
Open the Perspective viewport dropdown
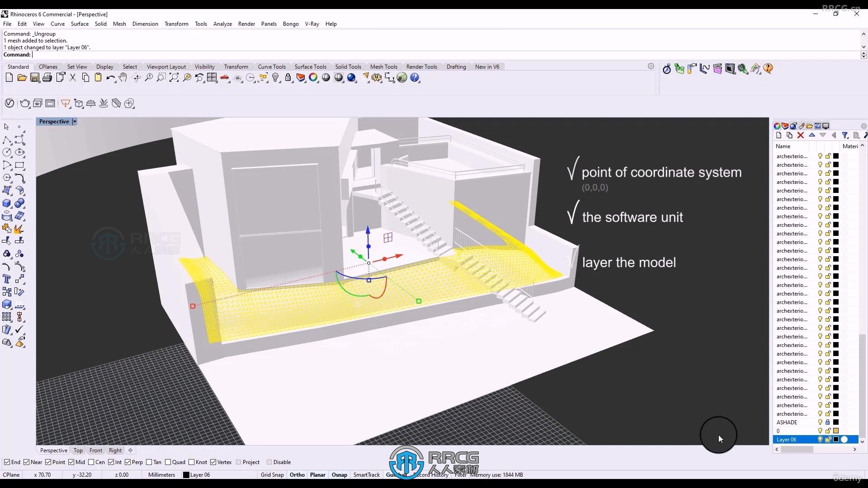[74, 122]
